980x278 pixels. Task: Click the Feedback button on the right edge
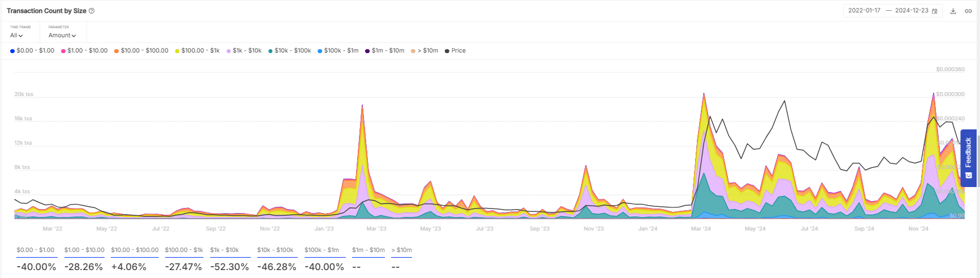point(968,153)
